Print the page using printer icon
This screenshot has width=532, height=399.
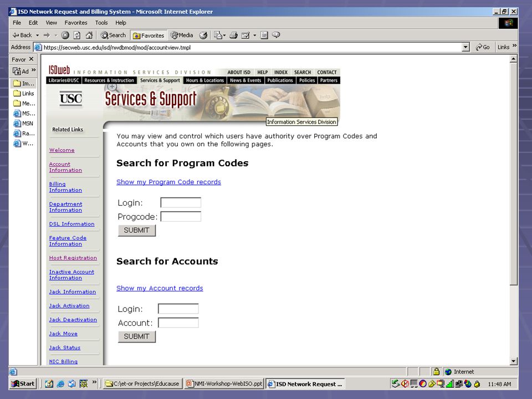[x=233, y=35]
